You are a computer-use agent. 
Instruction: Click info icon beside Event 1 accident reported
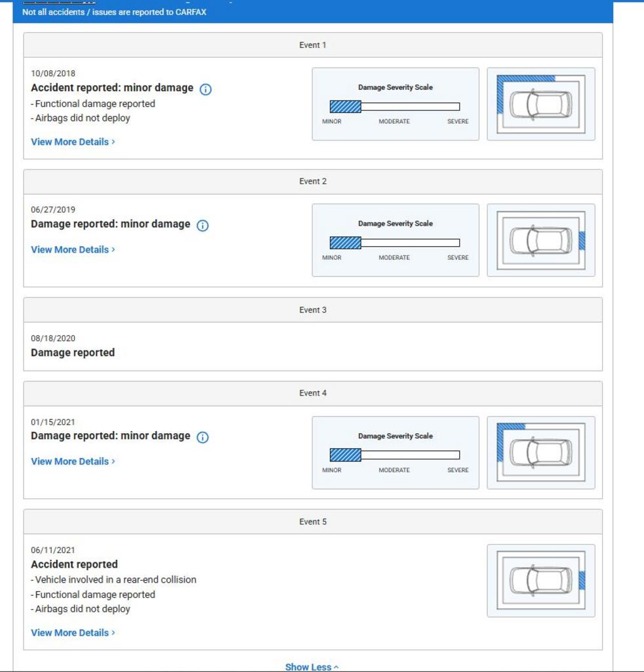point(205,89)
